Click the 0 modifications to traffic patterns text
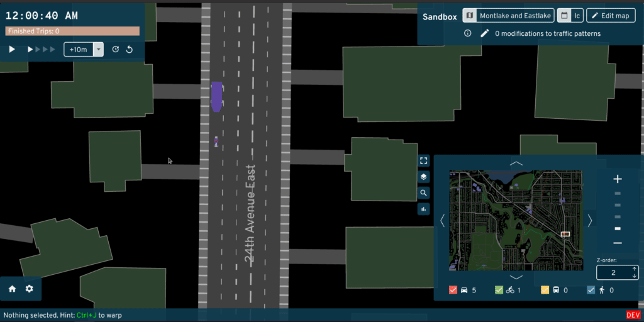 (x=548, y=34)
